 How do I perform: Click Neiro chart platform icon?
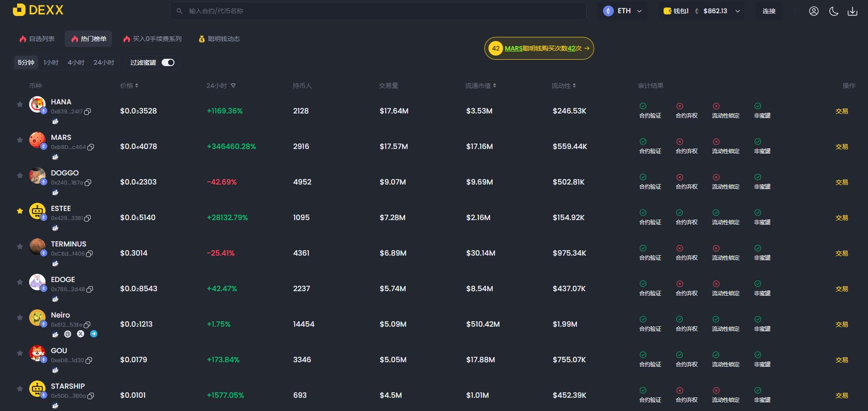coord(55,334)
